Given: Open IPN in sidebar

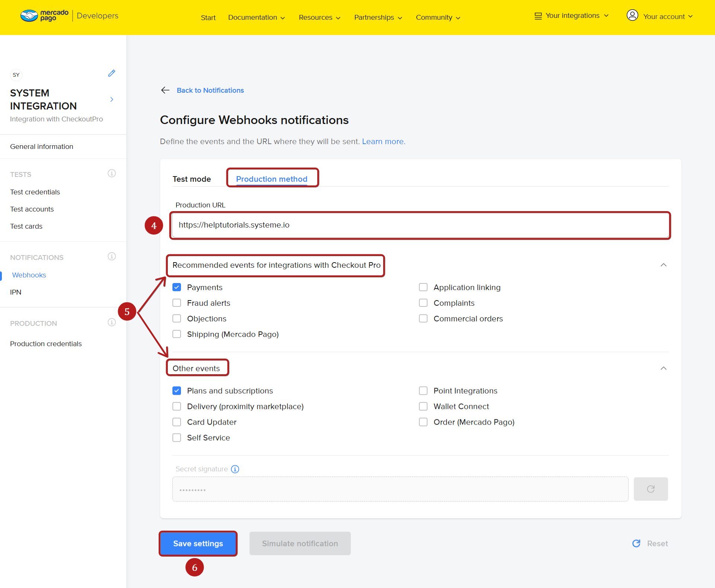Looking at the screenshot, I should [x=16, y=292].
